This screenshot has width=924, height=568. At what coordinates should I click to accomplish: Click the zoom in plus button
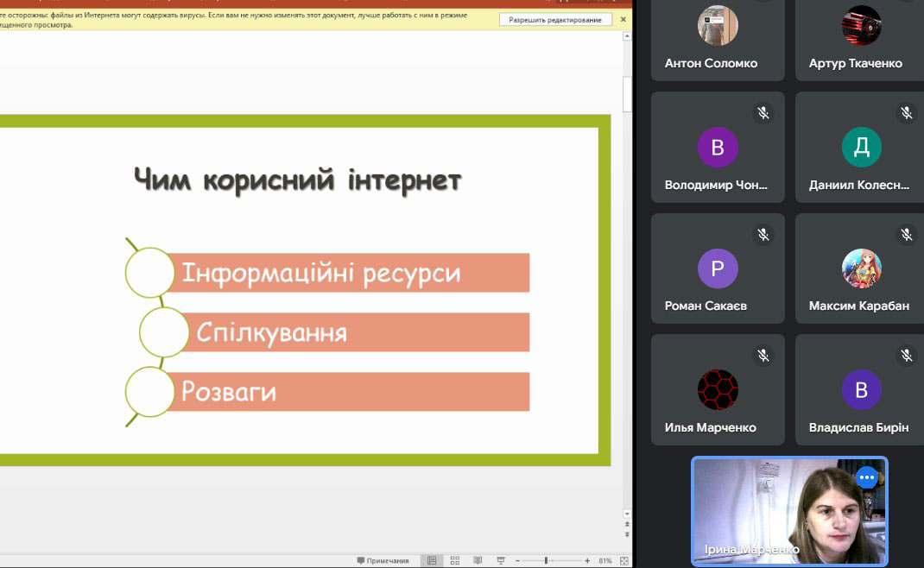[587, 561]
